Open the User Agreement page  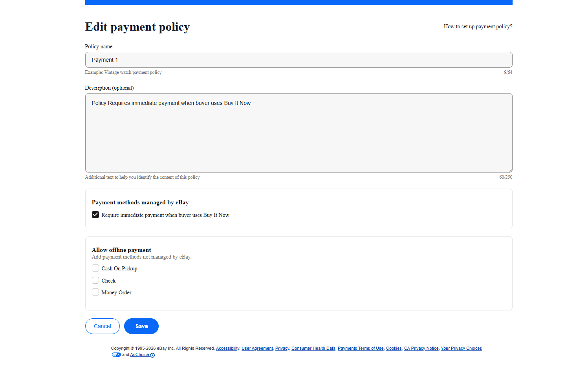point(257,348)
